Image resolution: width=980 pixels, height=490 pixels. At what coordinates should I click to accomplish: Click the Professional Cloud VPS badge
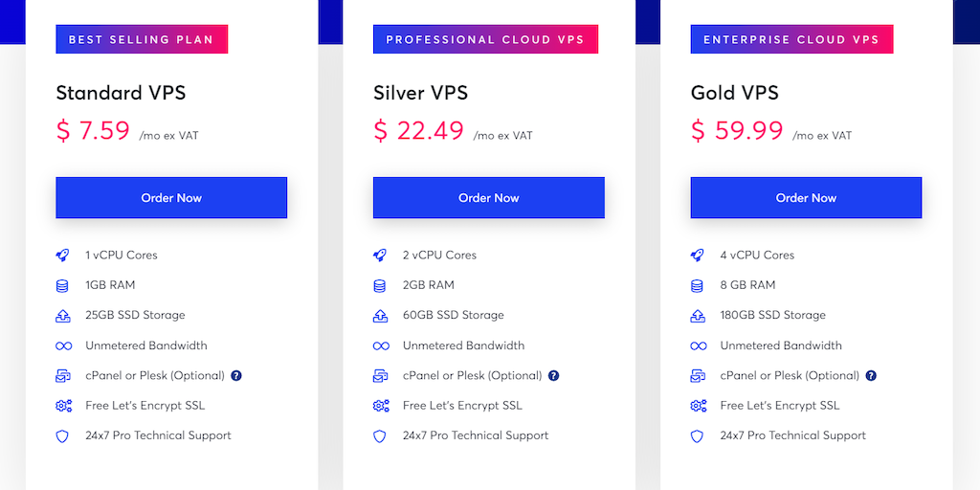point(485,40)
